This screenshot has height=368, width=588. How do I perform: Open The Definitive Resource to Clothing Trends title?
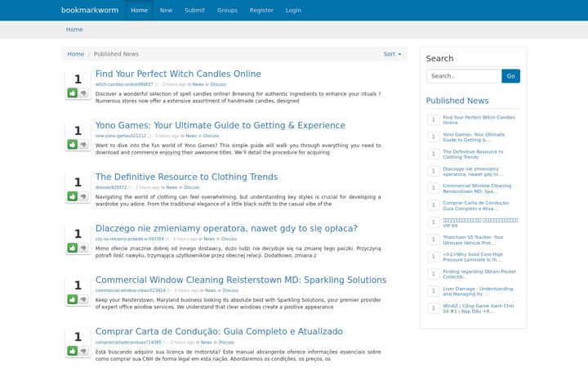(186, 177)
